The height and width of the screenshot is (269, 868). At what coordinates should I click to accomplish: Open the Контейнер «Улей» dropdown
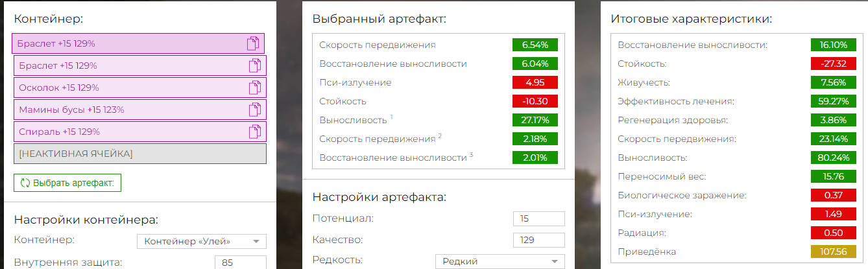[201, 241]
